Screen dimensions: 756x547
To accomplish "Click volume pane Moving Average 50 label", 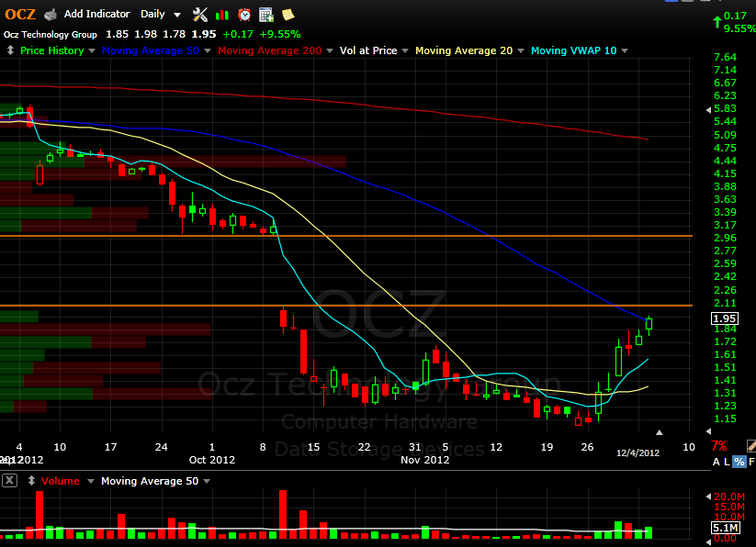I will point(150,481).
